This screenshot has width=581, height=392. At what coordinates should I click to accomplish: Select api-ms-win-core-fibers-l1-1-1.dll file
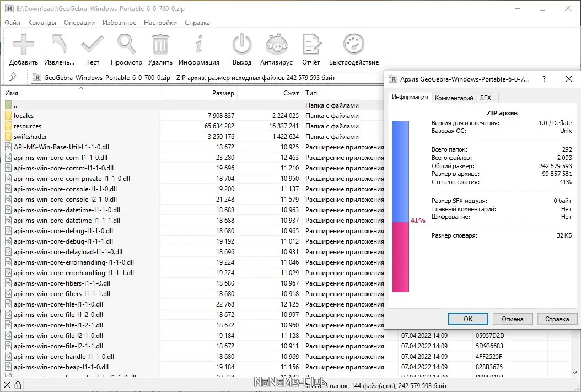click(x=62, y=293)
